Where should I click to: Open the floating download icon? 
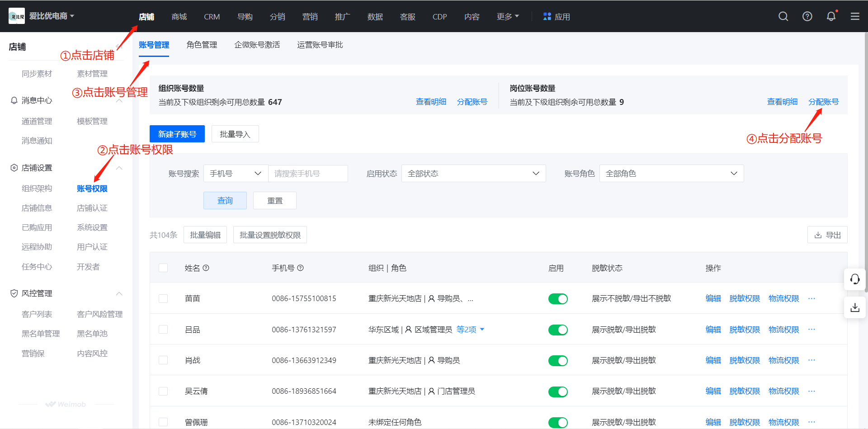[855, 307]
